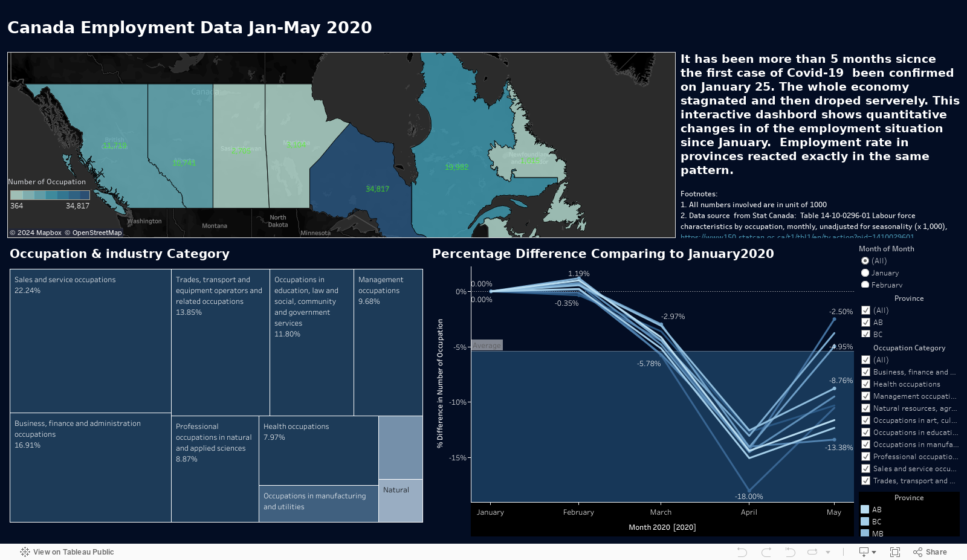The image size is (967, 560).
Task: Open the Download dropdown caret
Action: tap(874, 552)
